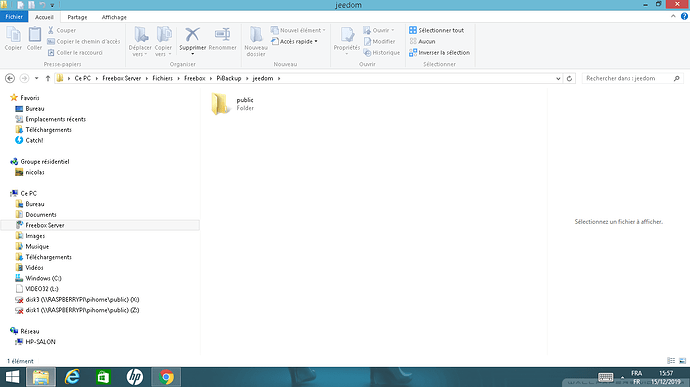Open the Fichier menu
Image resolution: width=690 pixels, height=387 pixels.
(x=14, y=17)
